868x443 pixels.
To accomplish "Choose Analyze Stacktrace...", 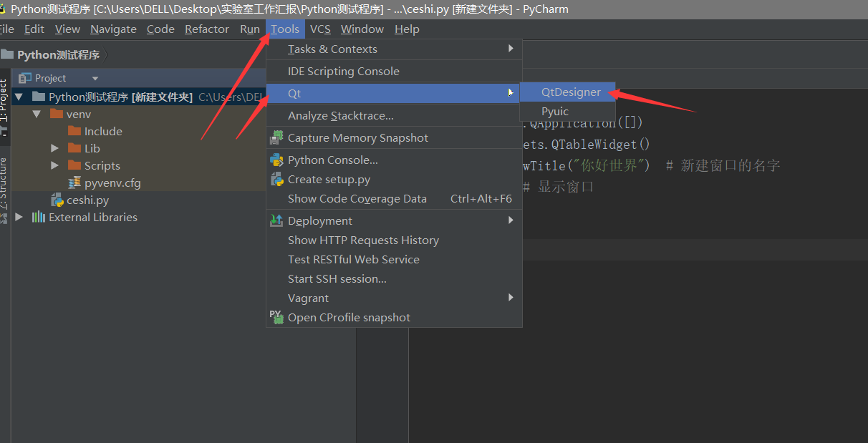I will [394, 116].
